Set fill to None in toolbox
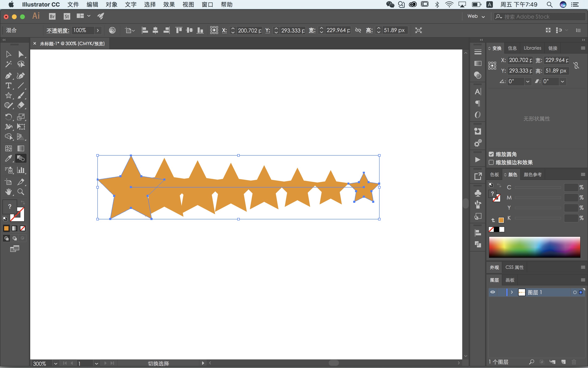Viewport: 588px width, 368px height. (23, 228)
